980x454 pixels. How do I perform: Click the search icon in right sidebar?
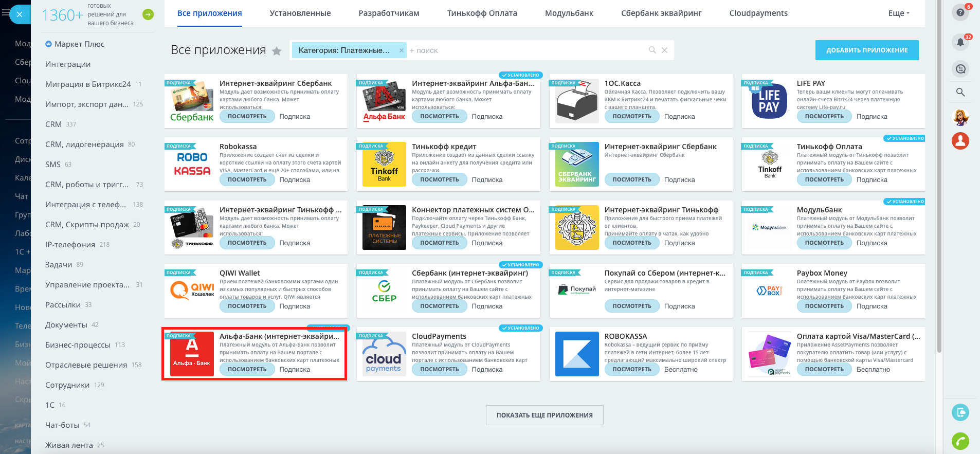click(x=960, y=92)
